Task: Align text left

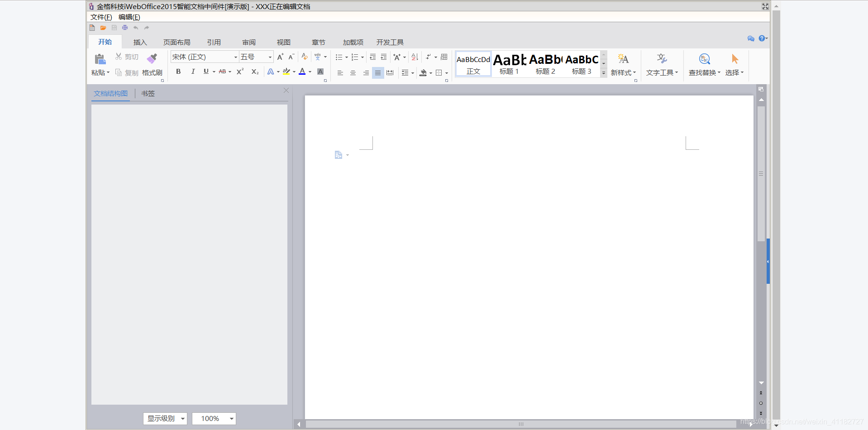Action: tap(340, 73)
